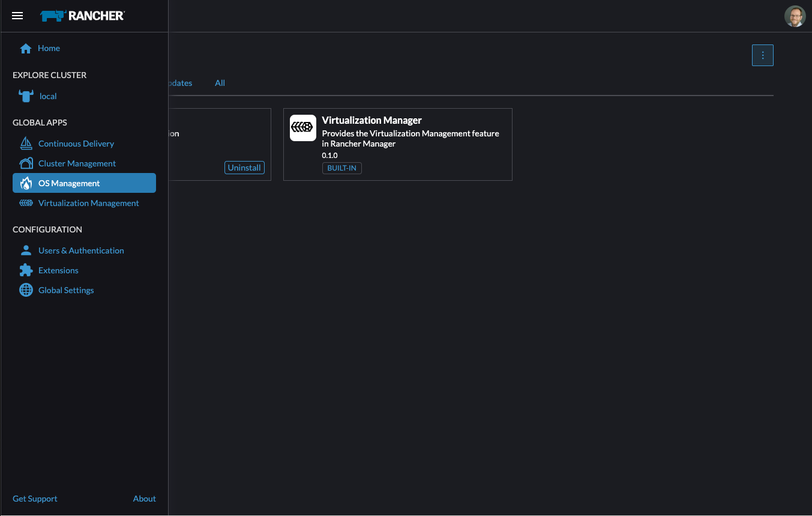The height and width of the screenshot is (516, 812).
Task: Click the Home house icon
Action: point(26,49)
